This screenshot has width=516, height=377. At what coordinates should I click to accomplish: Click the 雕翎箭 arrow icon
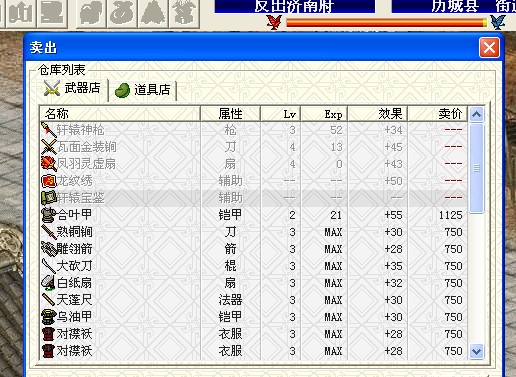(49, 249)
